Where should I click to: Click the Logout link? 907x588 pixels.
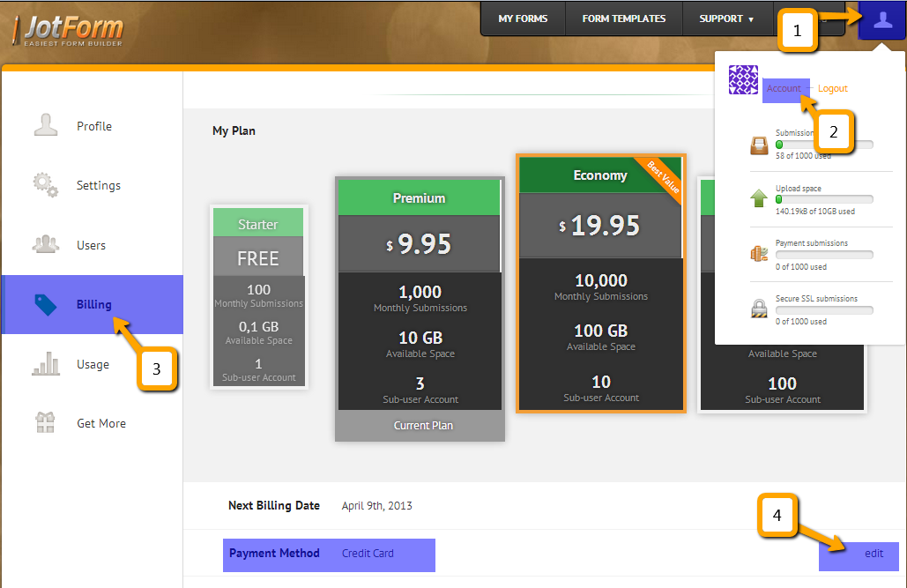tap(832, 88)
